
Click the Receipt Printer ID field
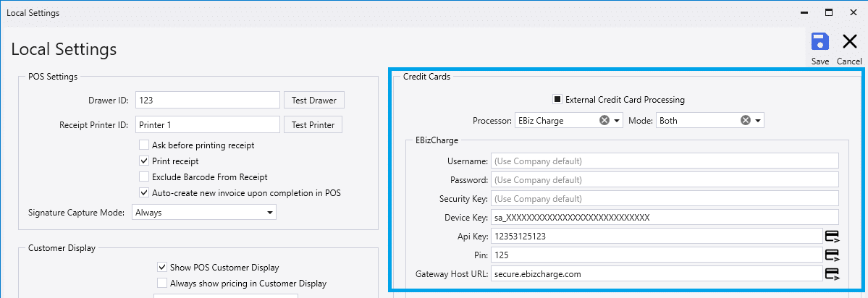pyautogui.click(x=208, y=124)
